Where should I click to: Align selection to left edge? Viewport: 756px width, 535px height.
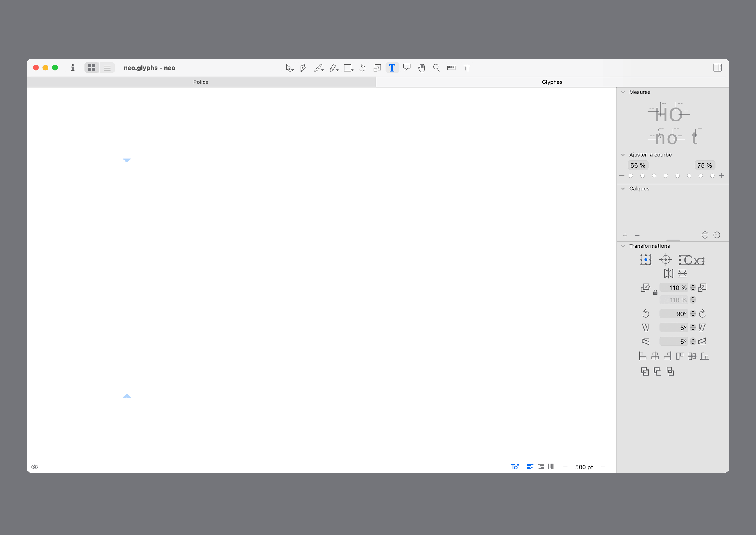coord(642,356)
